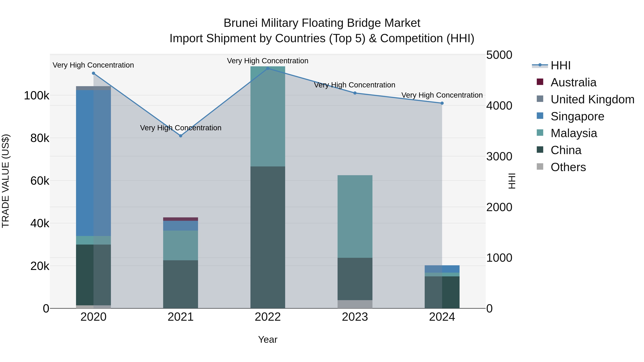The width and height of the screenshot is (644, 362).
Task: Click the Singapore segment of the 2020 bar
Action: click(94, 163)
